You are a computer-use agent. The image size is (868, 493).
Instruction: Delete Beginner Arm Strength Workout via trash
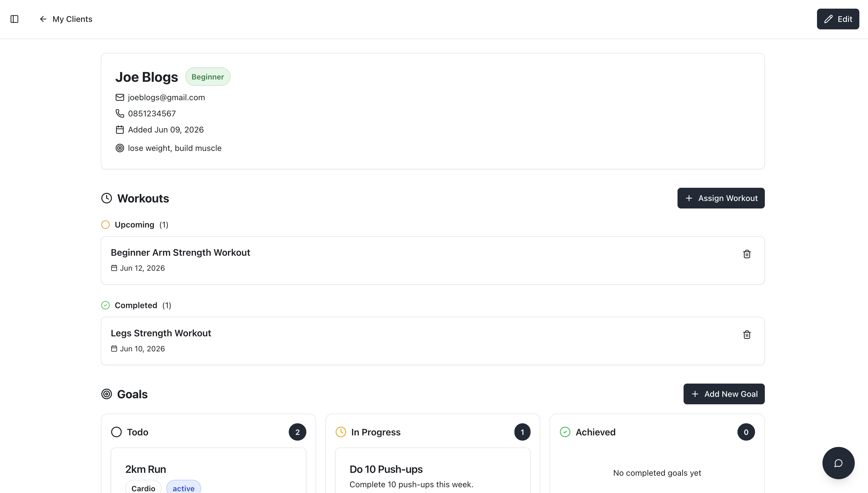[746, 254]
